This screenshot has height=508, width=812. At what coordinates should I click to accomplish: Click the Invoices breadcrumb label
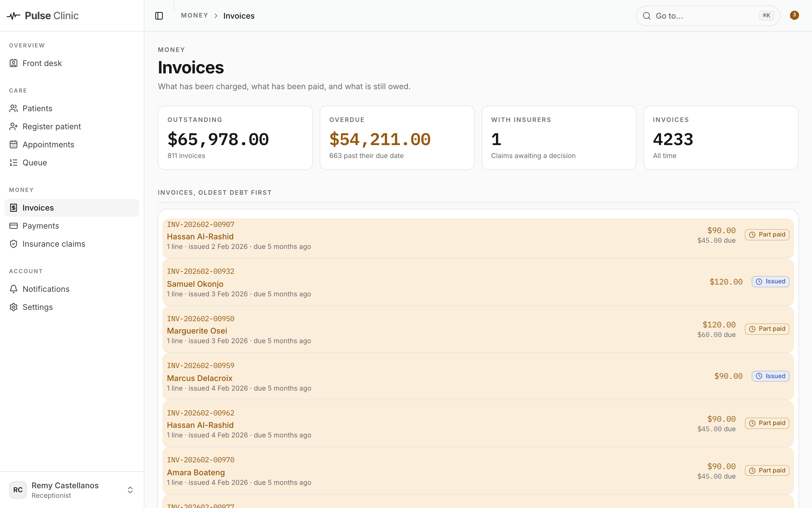click(x=239, y=16)
